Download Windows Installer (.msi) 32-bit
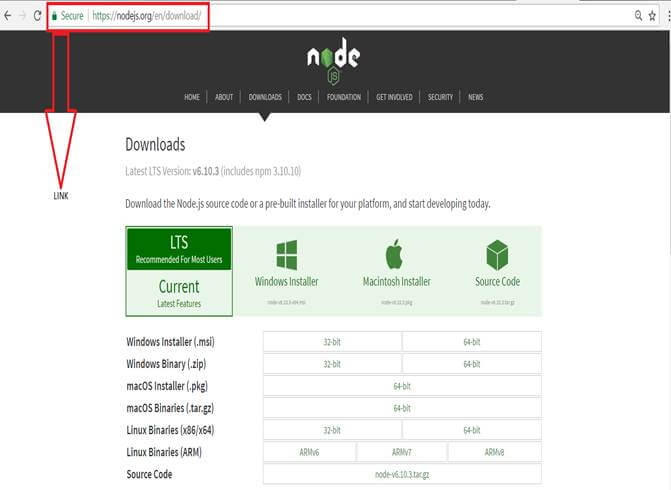This screenshot has width=671, height=490. [x=332, y=342]
